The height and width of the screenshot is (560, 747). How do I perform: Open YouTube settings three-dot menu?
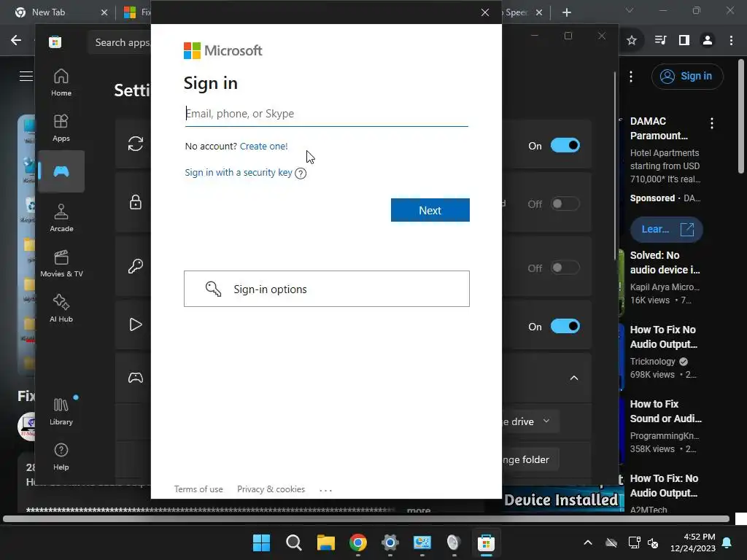click(x=631, y=76)
